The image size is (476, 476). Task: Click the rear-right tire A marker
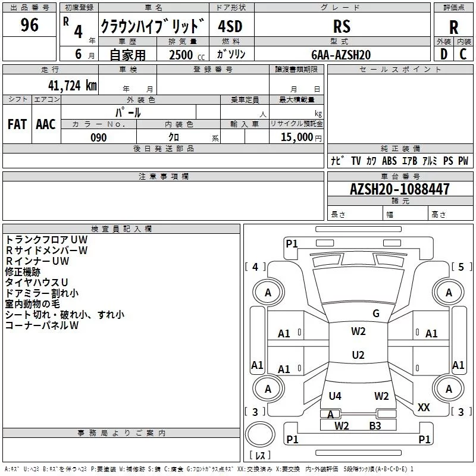click(449, 389)
